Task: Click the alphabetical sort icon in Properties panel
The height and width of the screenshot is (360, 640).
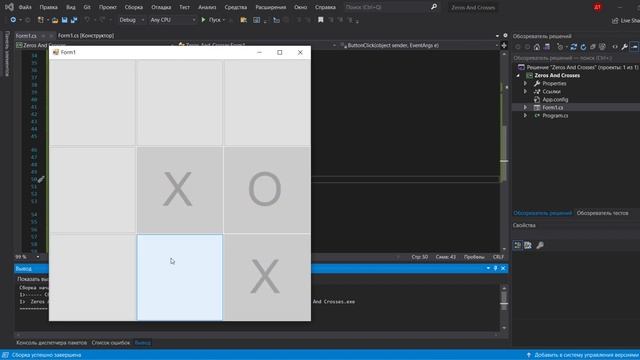Action: coord(528,245)
